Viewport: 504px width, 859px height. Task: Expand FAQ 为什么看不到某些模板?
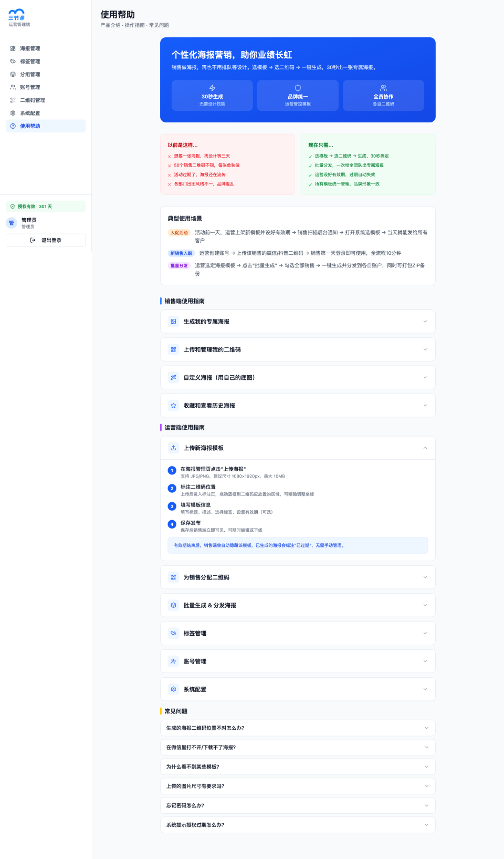click(298, 767)
